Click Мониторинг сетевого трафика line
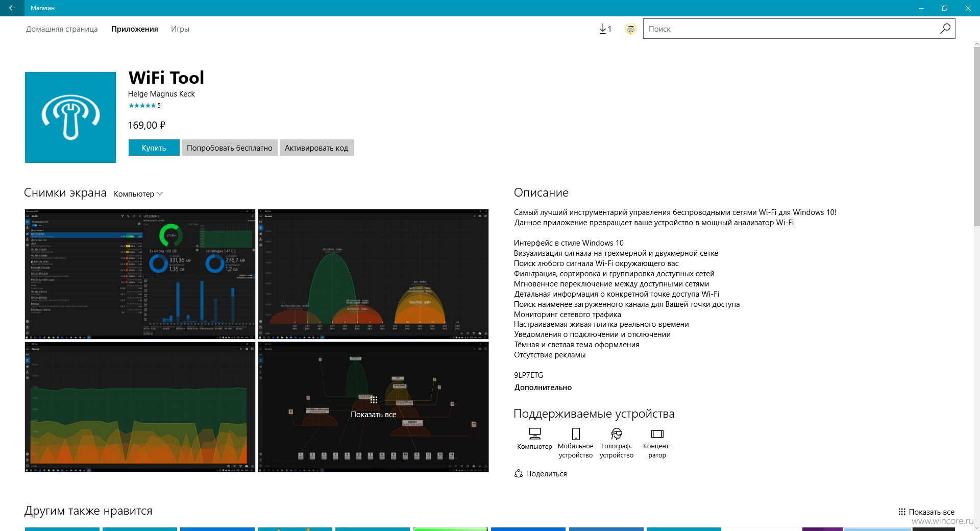The height and width of the screenshot is (531, 980). (x=568, y=315)
